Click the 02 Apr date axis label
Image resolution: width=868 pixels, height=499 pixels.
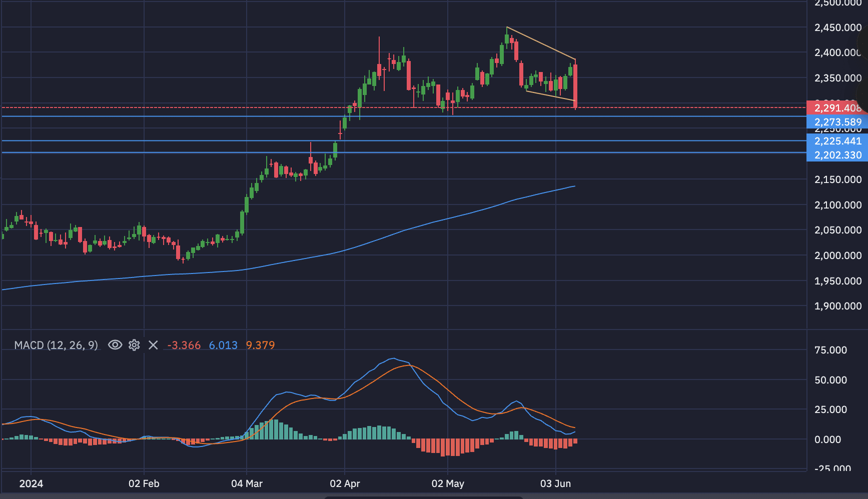click(345, 483)
